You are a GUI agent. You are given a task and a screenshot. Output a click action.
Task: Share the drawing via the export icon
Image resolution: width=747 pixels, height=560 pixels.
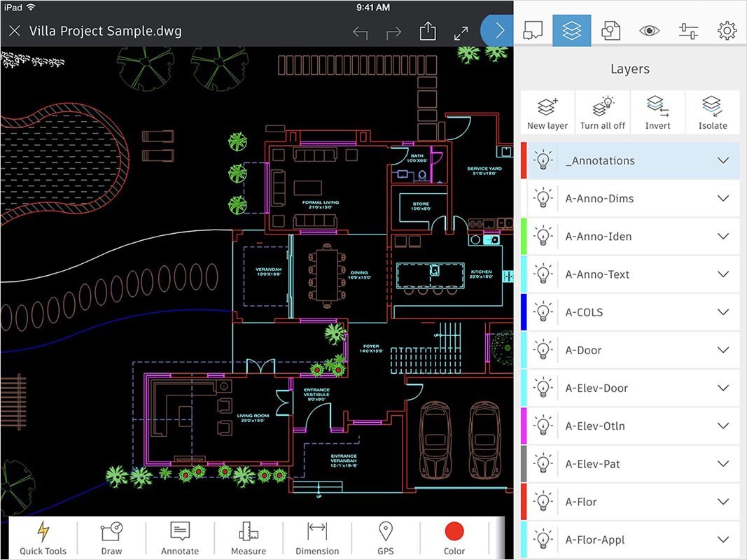pyautogui.click(x=427, y=30)
